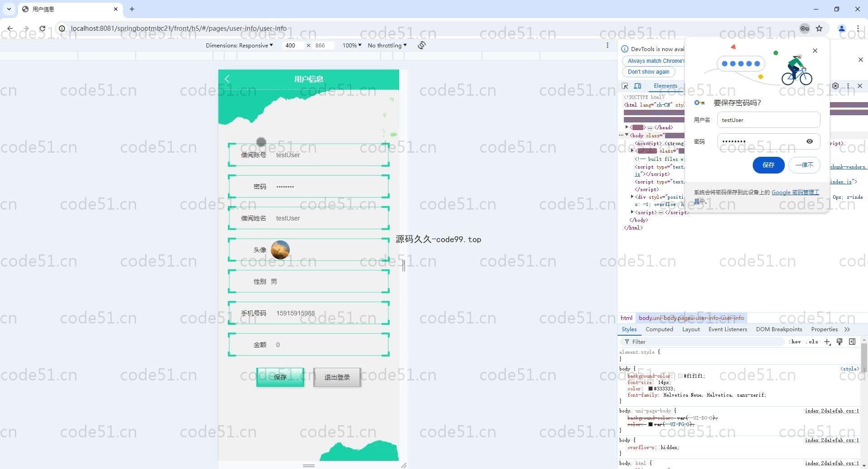
Task: Open the Layout tab
Action: [691, 329]
